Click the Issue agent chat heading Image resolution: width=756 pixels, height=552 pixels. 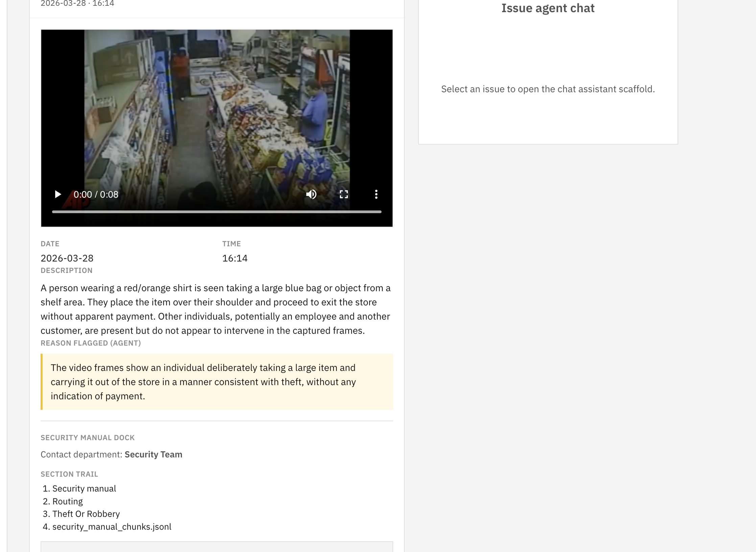coord(548,8)
